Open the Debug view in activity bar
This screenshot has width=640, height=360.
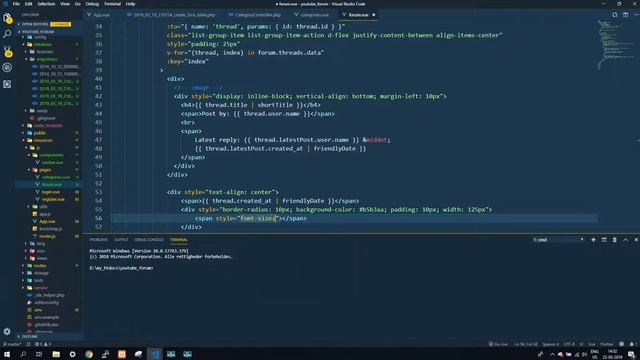pos(7,67)
